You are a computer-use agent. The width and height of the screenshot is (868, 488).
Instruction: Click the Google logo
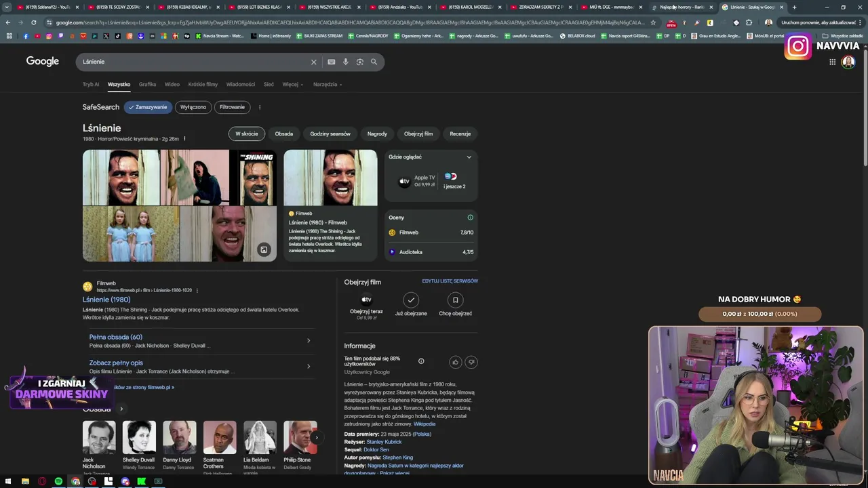coord(43,62)
